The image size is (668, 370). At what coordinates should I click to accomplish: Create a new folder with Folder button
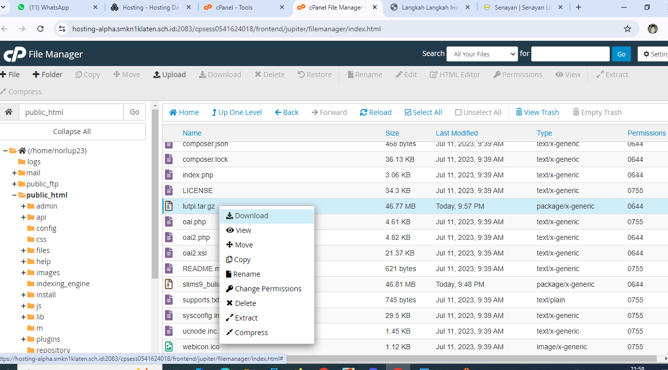tap(47, 75)
